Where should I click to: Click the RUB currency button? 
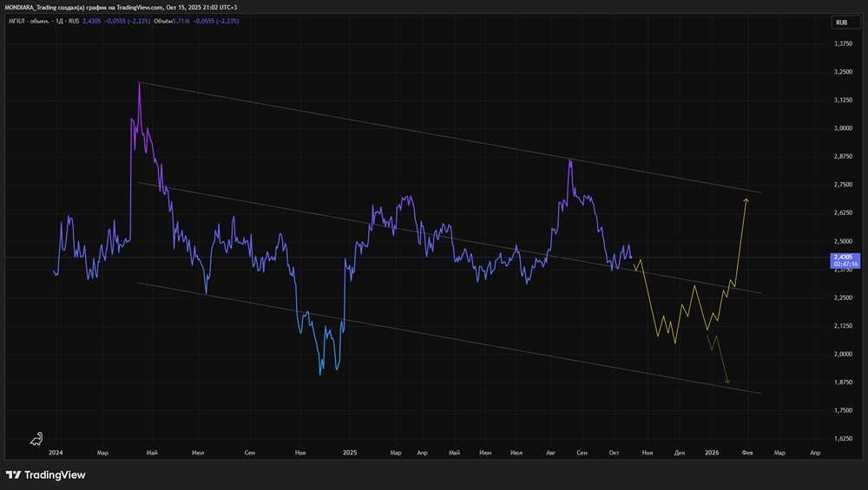(x=845, y=23)
